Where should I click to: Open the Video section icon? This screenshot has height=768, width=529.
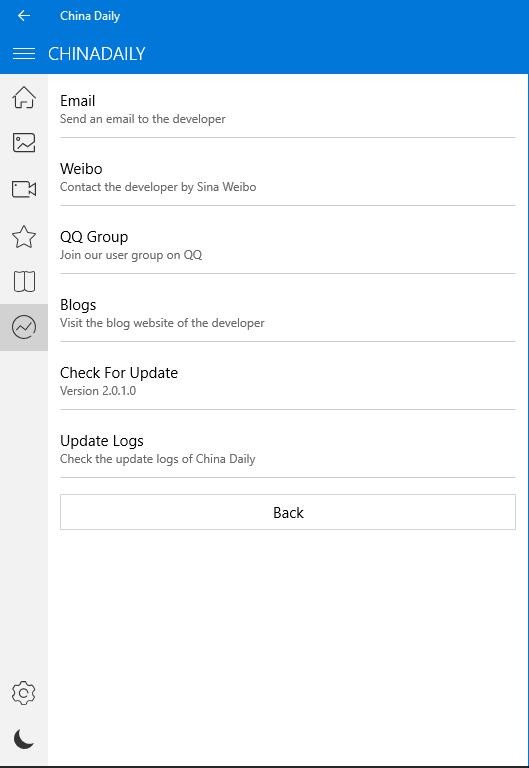(x=24, y=189)
